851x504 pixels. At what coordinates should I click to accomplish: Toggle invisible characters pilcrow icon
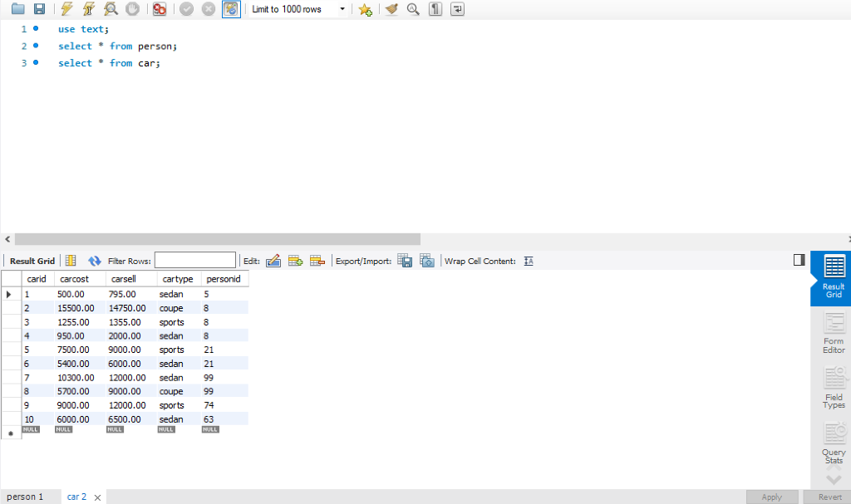pos(435,8)
